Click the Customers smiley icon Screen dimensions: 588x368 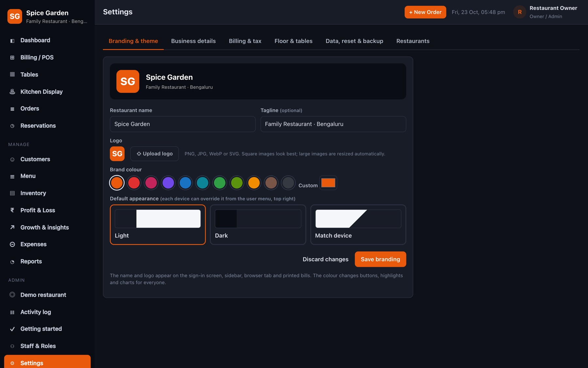coord(12,159)
